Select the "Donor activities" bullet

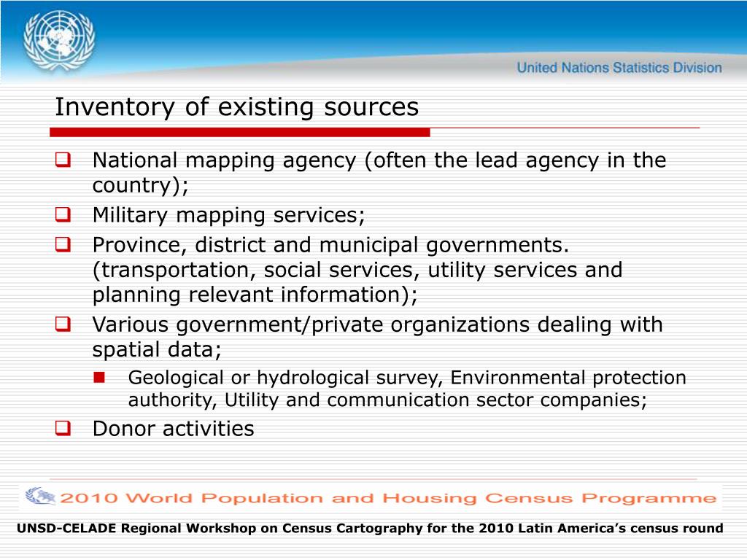pos(174,429)
